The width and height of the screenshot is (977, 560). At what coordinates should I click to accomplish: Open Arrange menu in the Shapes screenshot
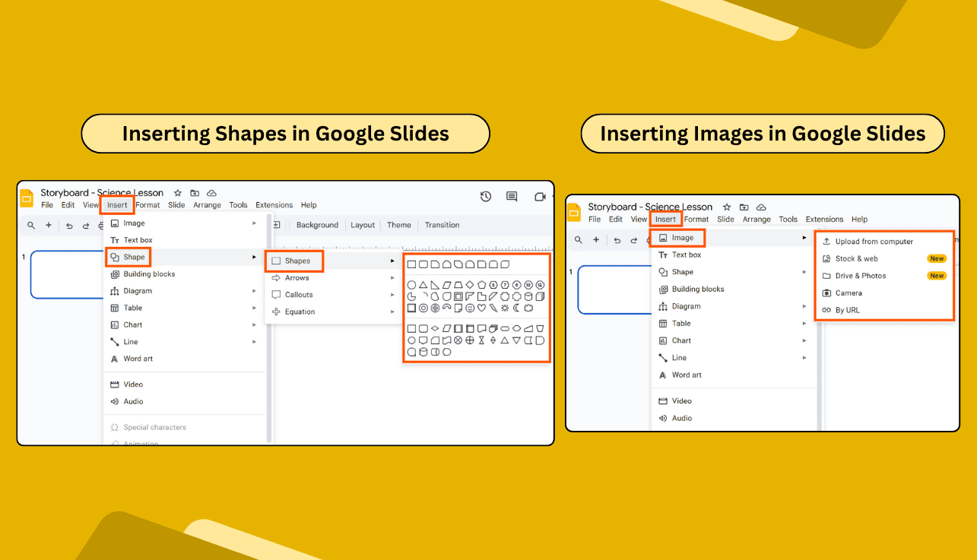coord(207,205)
